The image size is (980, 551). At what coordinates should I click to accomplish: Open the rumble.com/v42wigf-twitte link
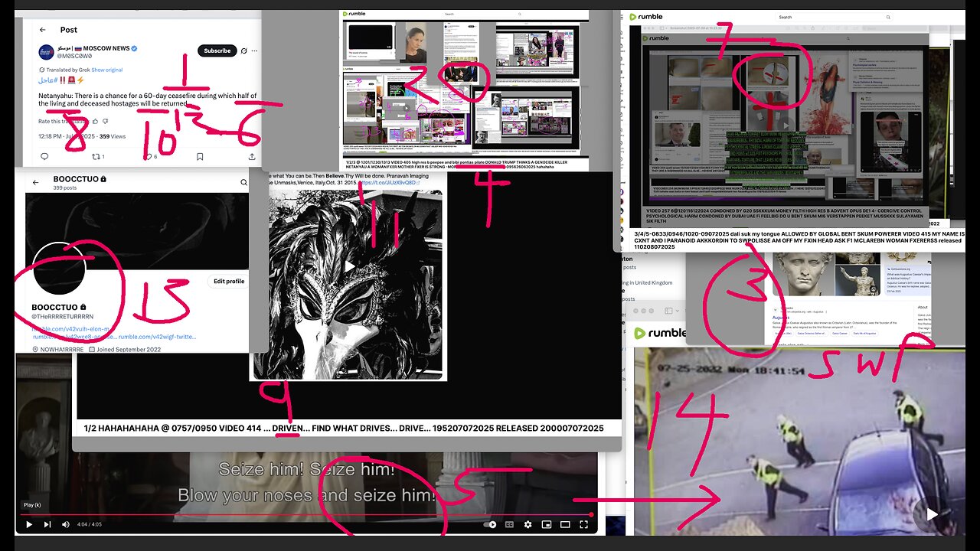point(157,336)
